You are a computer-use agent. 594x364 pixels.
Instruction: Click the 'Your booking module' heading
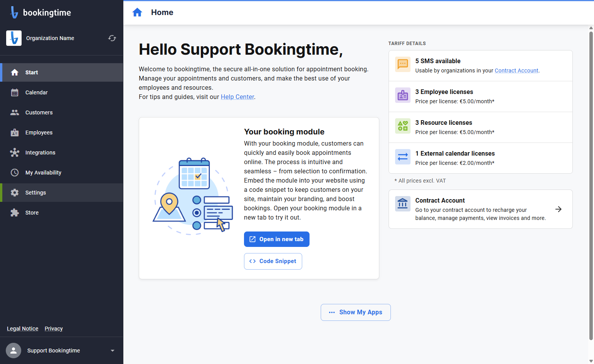click(x=284, y=132)
